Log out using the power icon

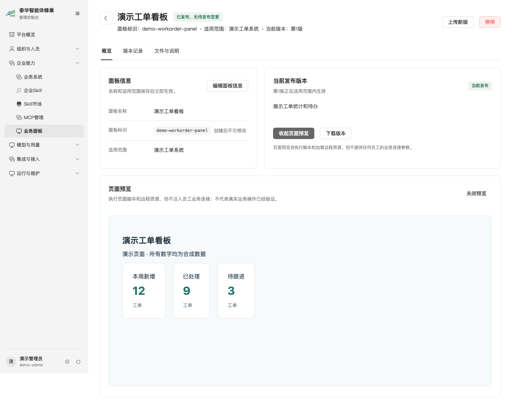click(x=78, y=362)
